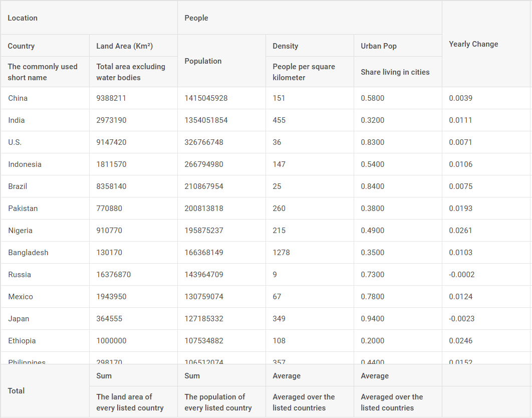Select the Japan country cell

[x=45, y=319]
